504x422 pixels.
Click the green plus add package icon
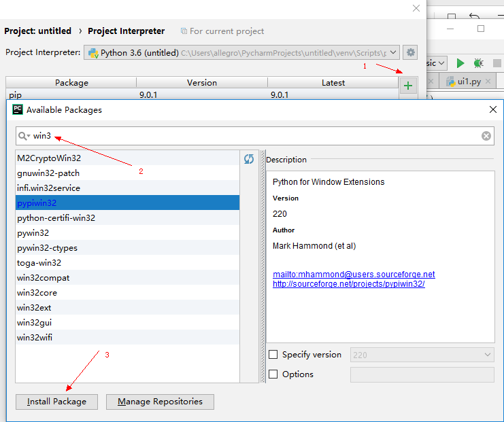tap(408, 86)
